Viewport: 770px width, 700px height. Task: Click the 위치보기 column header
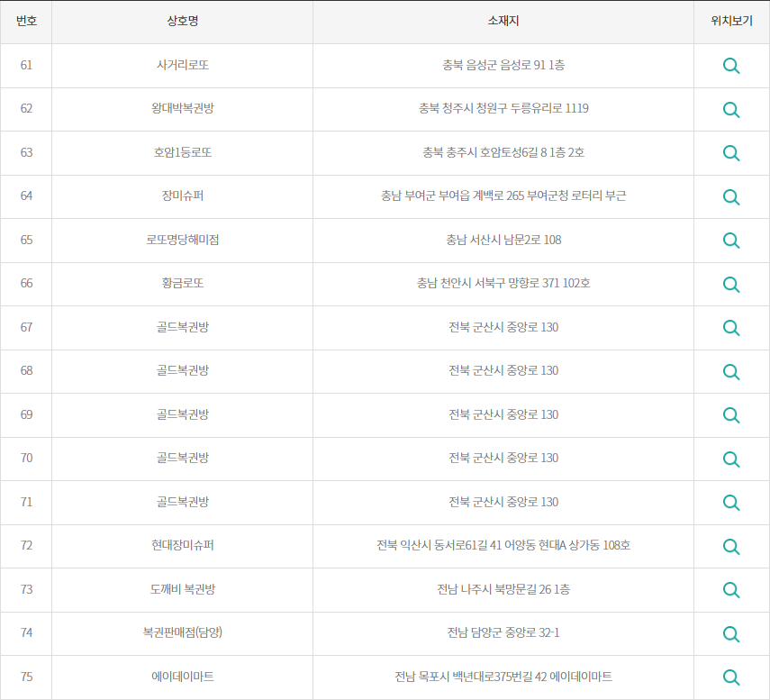coord(731,22)
